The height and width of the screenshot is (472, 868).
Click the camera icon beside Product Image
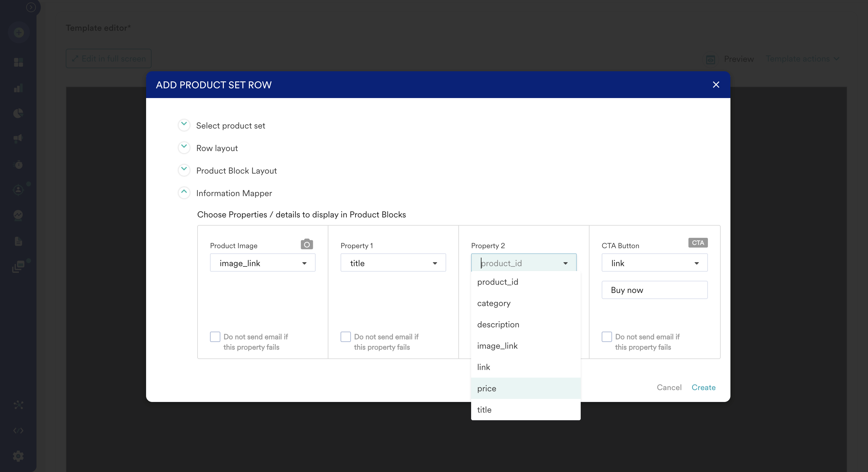pyautogui.click(x=307, y=244)
